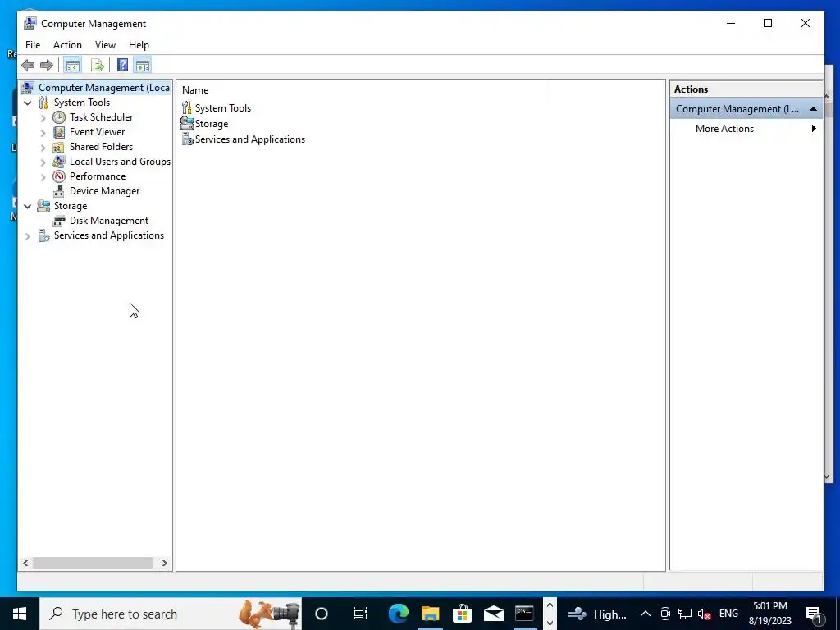Image resolution: width=840 pixels, height=630 pixels.
Task: Click Services and Applications icon in list
Action: click(x=187, y=139)
